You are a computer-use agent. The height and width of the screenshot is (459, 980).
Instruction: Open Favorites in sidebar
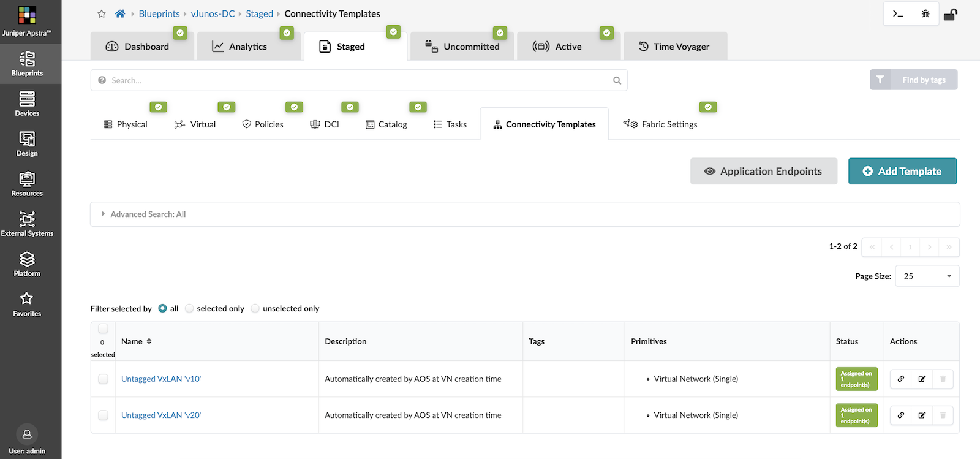27,305
